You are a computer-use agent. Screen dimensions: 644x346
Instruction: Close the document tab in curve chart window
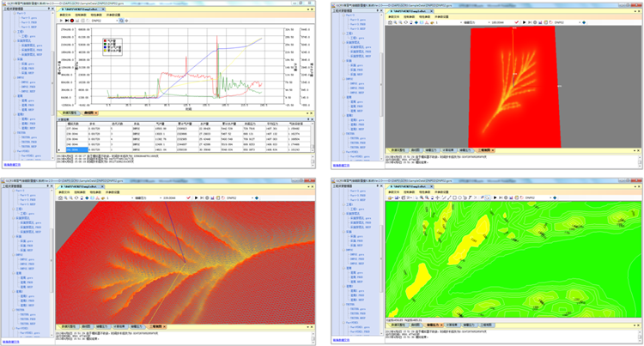coord(103,9)
